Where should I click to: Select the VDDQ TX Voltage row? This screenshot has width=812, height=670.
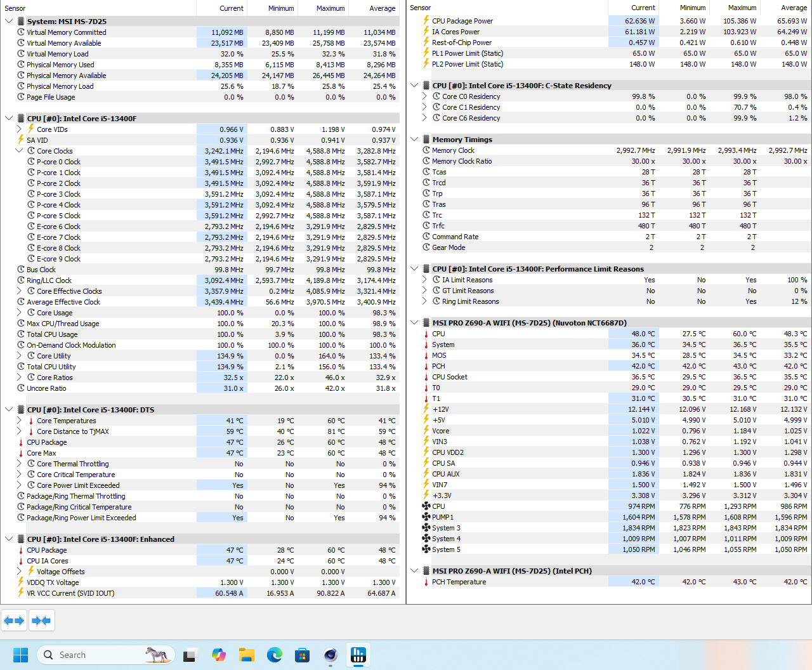(200, 582)
